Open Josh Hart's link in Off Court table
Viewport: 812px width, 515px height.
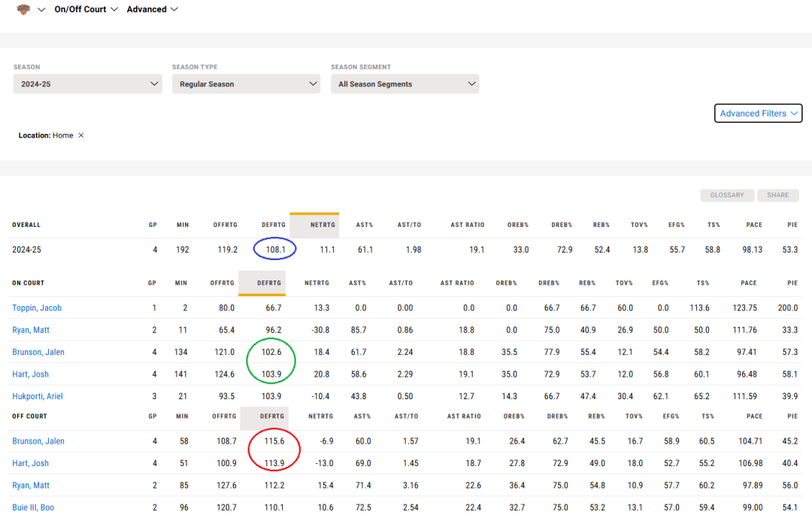(x=31, y=463)
